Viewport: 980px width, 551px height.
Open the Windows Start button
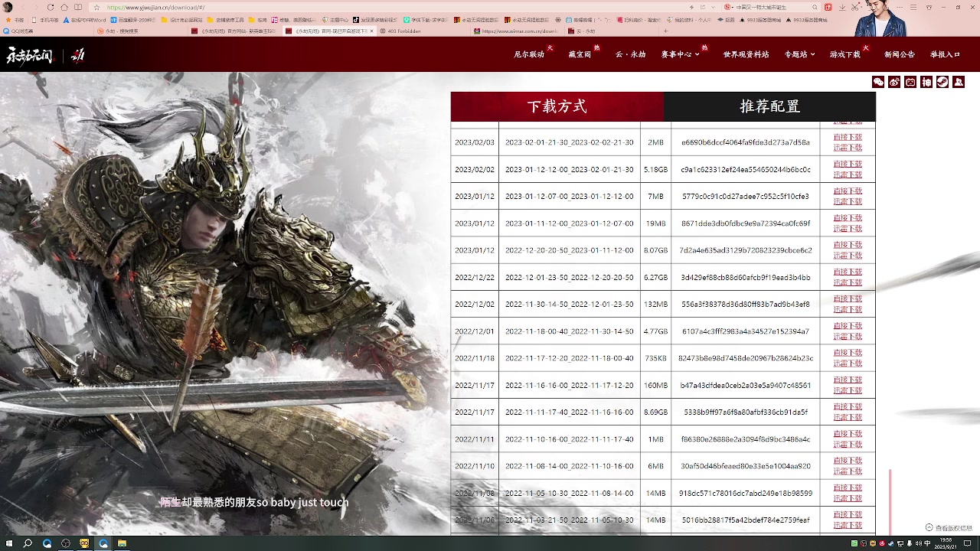8,543
